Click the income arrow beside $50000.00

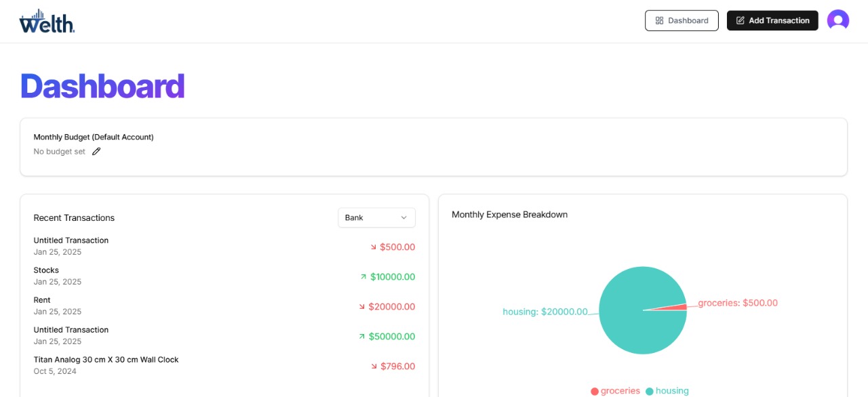(362, 337)
